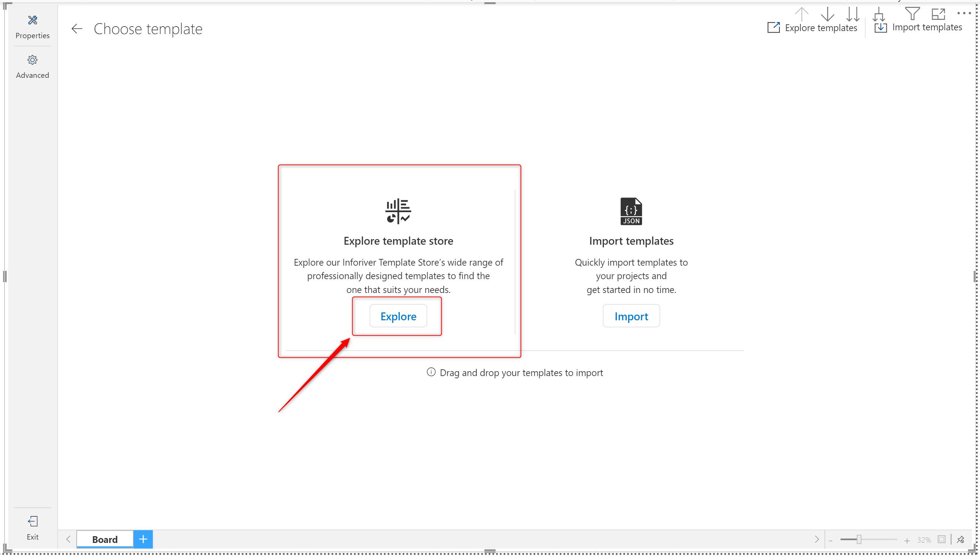Click the focus mode icon
This screenshot has height=559, width=980.
(938, 14)
